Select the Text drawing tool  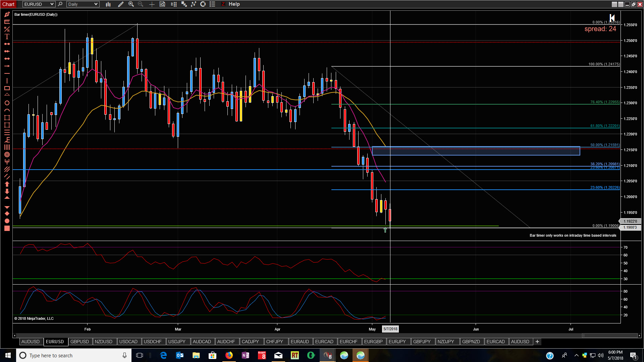click(7, 37)
